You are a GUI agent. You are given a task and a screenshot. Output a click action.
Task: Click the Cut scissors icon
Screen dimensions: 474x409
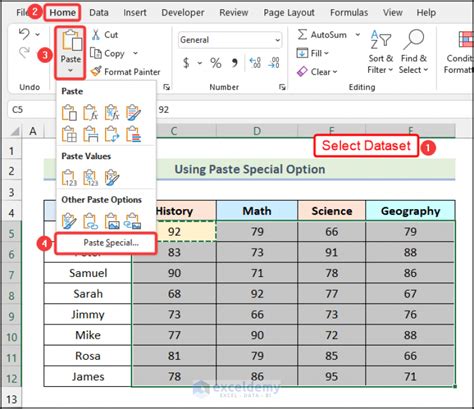(x=96, y=35)
